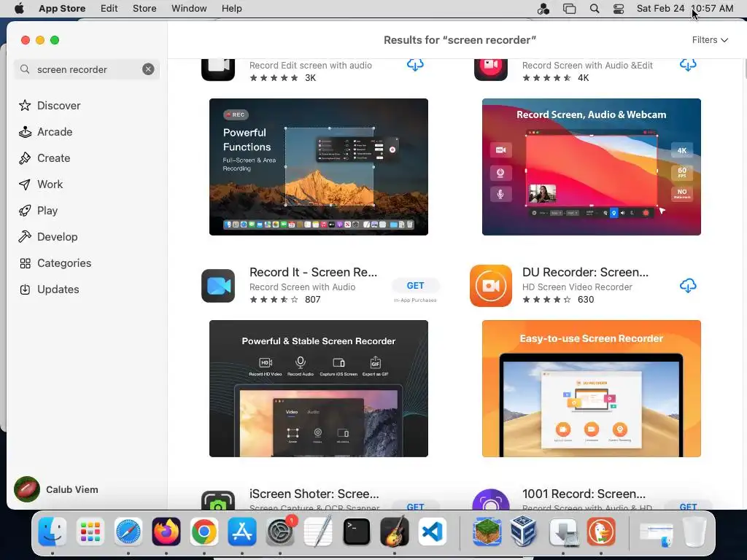Re-download the Record Screen with Audio &Edit app
Screen dimensions: 747x560
coord(687,64)
